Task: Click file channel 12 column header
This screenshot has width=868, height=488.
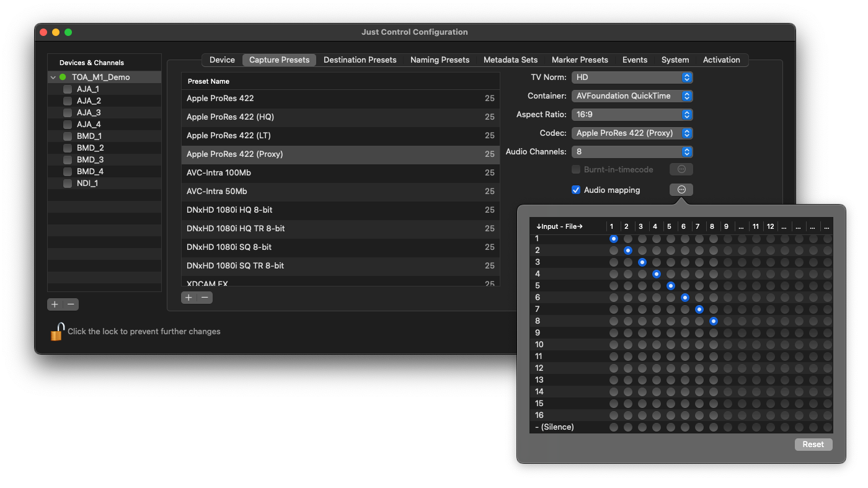Action: click(x=770, y=226)
